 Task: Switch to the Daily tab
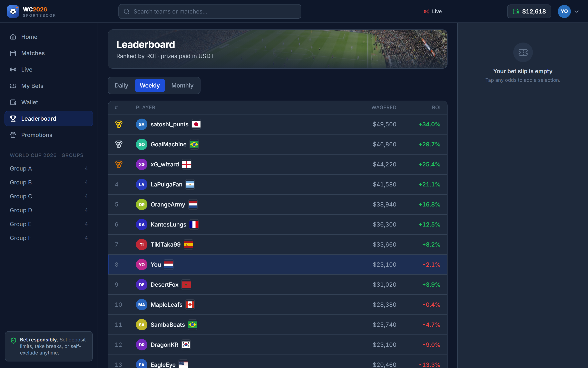coord(121,85)
